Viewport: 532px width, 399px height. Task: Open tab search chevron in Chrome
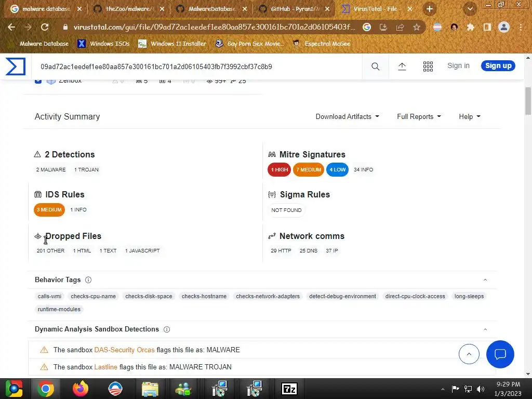point(470,9)
